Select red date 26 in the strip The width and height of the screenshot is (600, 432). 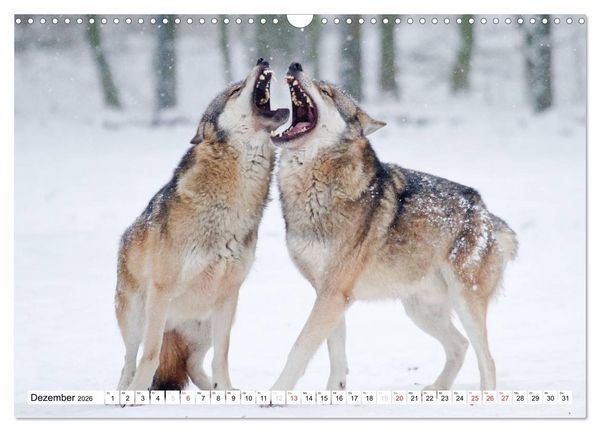point(490,398)
